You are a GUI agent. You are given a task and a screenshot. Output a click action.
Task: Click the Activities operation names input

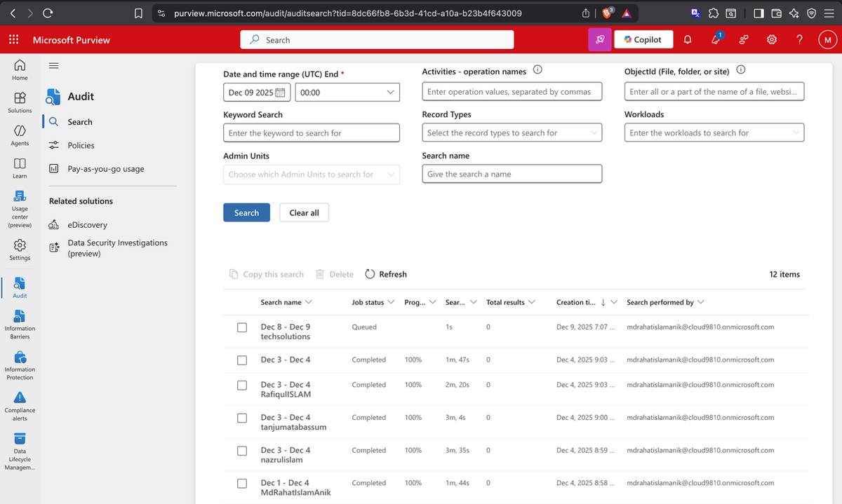click(x=512, y=92)
